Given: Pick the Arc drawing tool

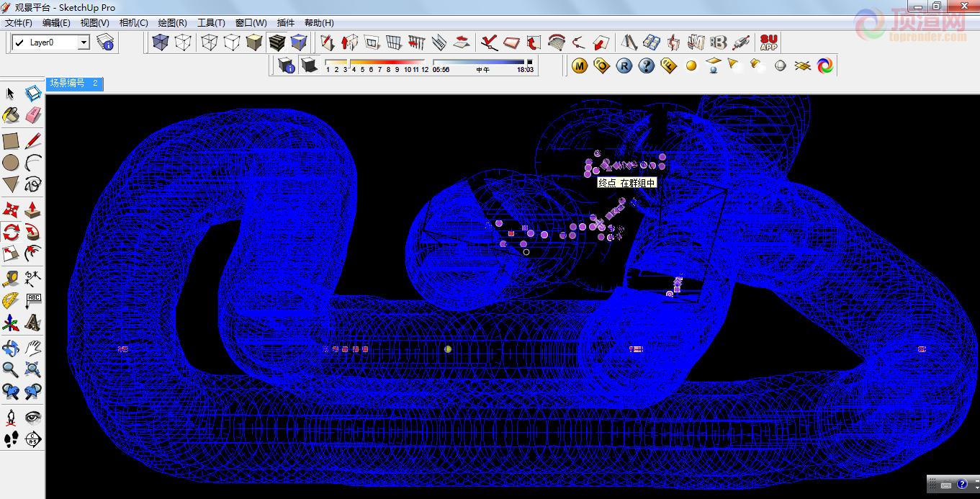Looking at the screenshot, I should point(32,163).
